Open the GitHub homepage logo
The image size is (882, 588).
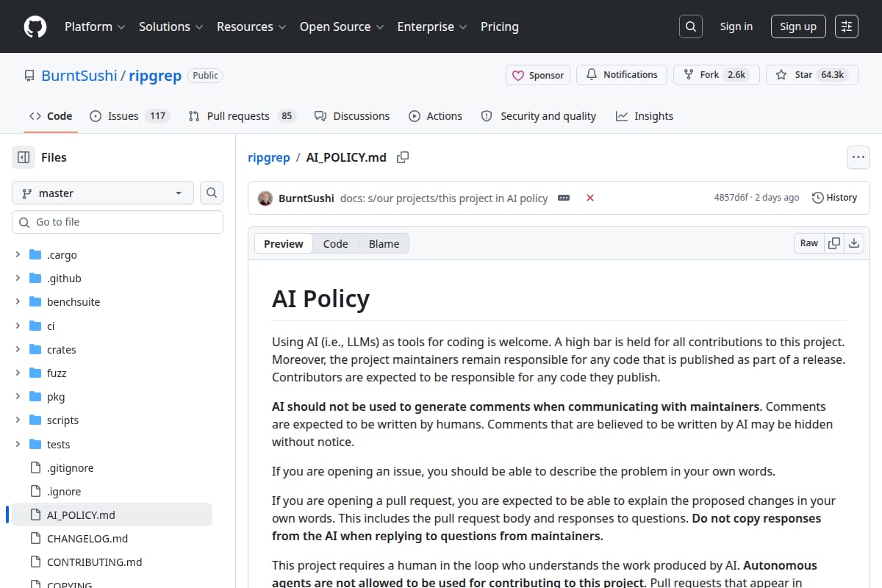pyautogui.click(x=35, y=26)
